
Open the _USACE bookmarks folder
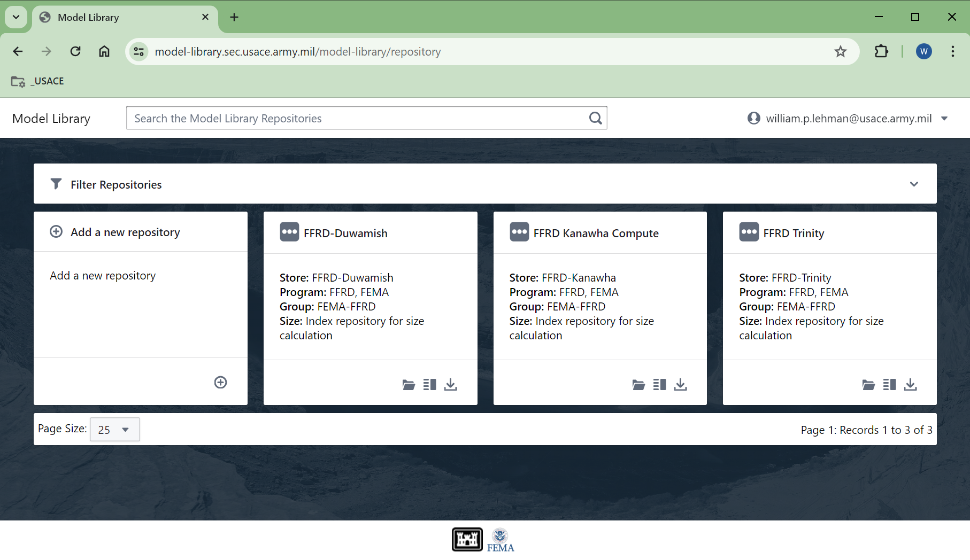(x=38, y=81)
